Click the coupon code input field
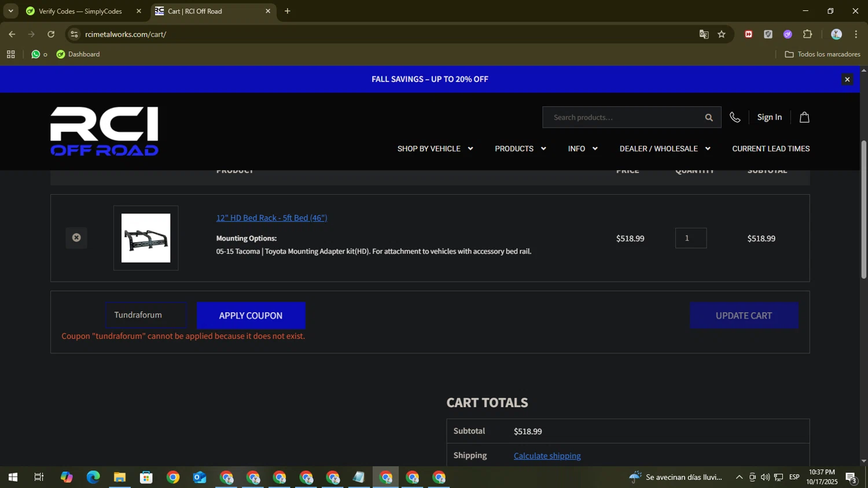 146,315
